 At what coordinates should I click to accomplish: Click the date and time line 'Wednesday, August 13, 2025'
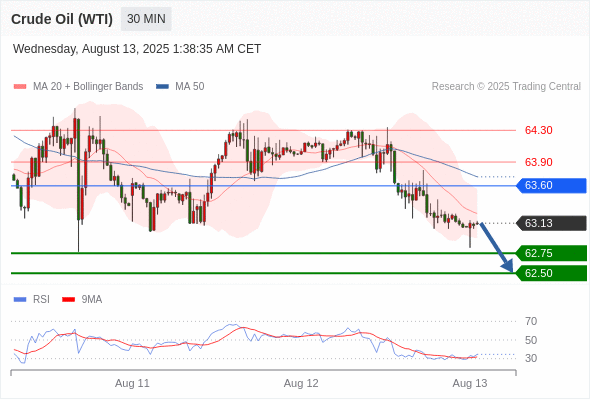click(137, 49)
